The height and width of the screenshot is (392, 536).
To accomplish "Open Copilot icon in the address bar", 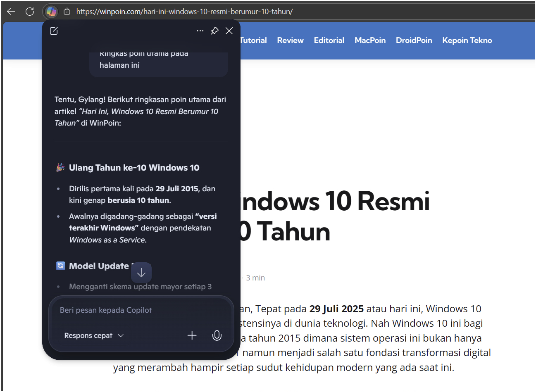I will click(51, 12).
